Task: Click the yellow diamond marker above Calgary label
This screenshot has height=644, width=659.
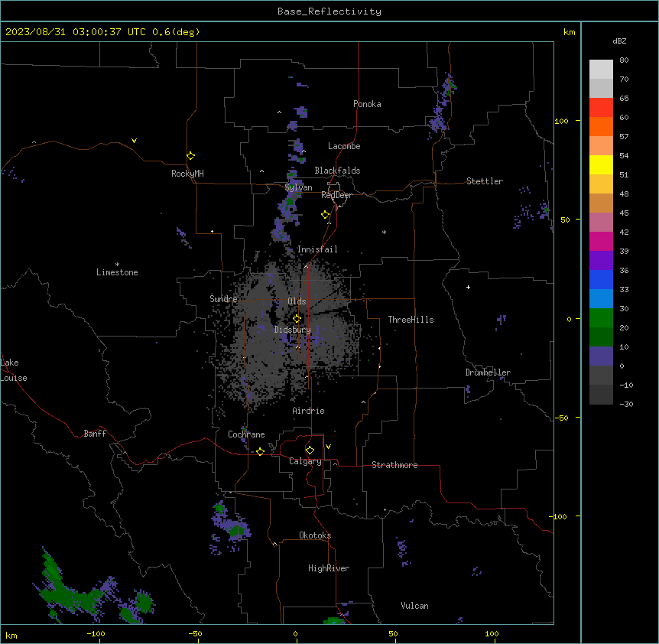Action: (310, 450)
